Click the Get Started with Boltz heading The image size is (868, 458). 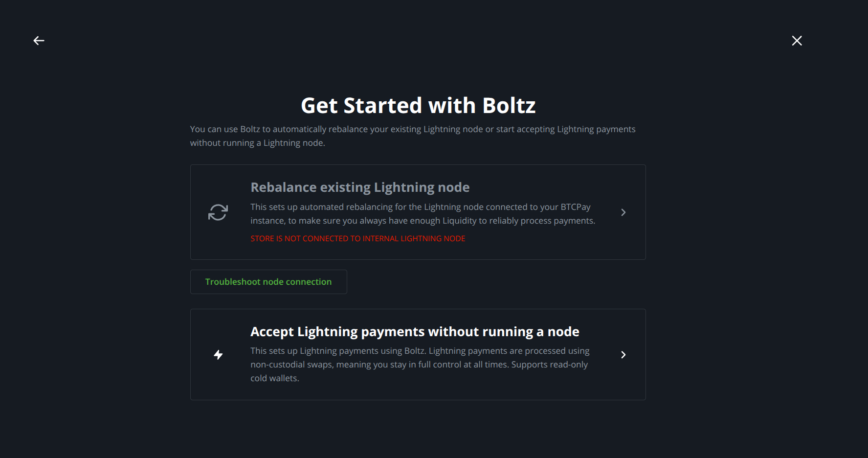pyautogui.click(x=418, y=106)
